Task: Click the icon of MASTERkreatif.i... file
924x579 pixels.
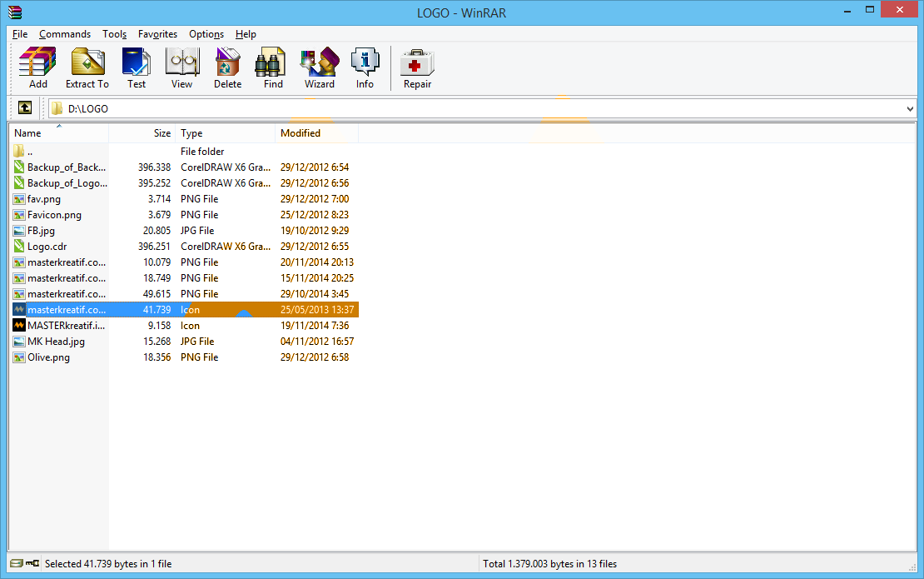Action: click(19, 326)
